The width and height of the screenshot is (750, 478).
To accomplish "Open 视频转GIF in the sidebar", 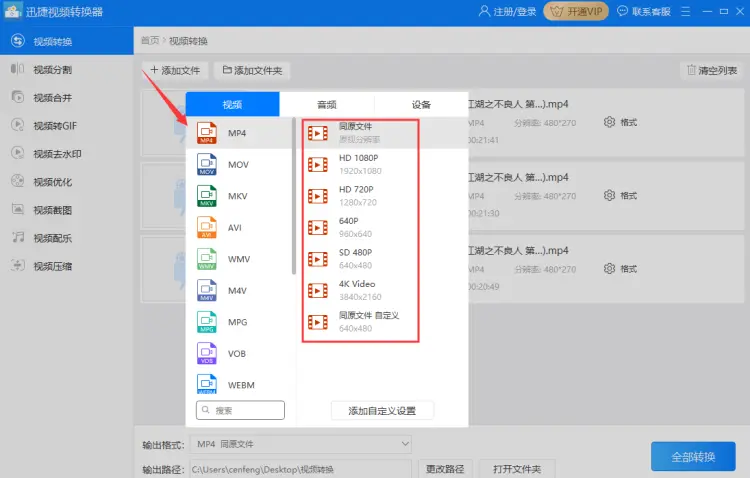I will tap(66, 126).
